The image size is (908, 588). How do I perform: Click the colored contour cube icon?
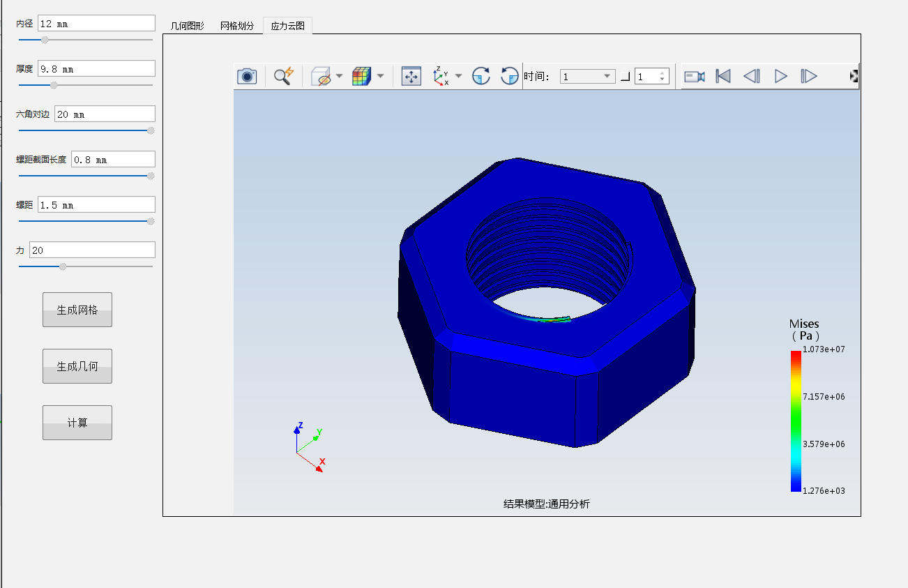point(361,76)
